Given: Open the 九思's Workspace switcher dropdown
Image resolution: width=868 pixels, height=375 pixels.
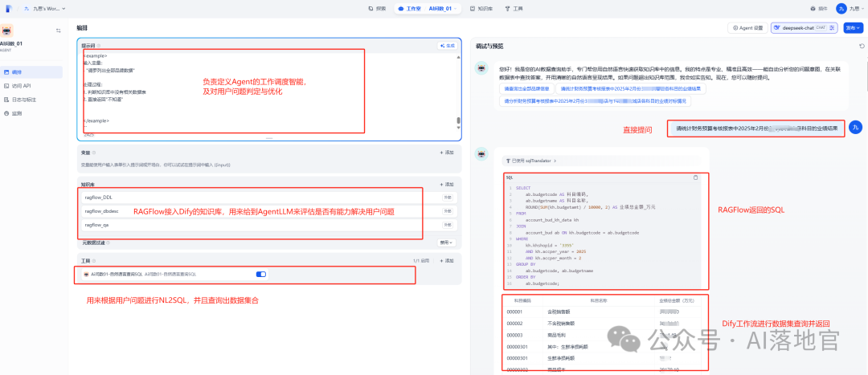Looking at the screenshot, I should tap(45, 8).
